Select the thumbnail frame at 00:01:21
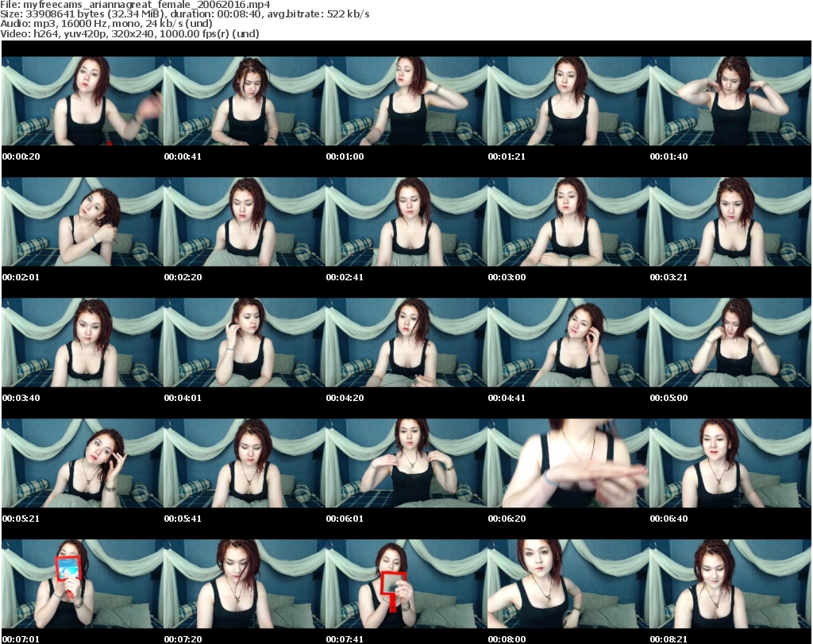Image resolution: width=813 pixels, height=644 pixels. pyautogui.click(x=568, y=101)
